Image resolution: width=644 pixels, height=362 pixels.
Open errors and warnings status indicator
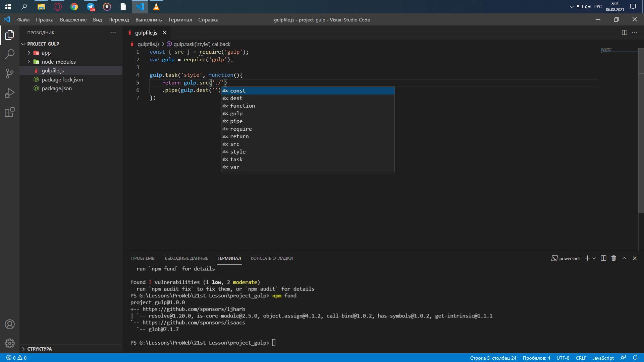16,358
